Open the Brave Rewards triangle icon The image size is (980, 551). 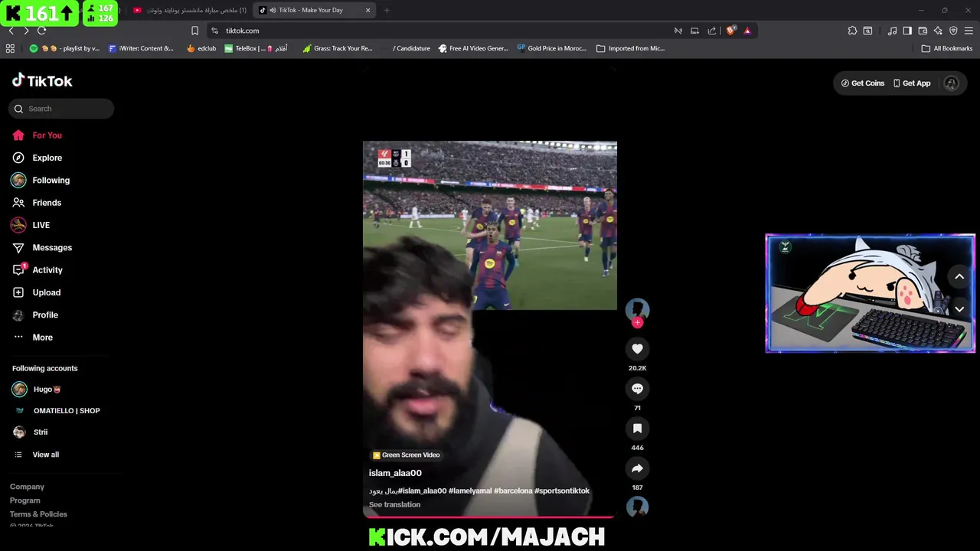(x=747, y=31)
